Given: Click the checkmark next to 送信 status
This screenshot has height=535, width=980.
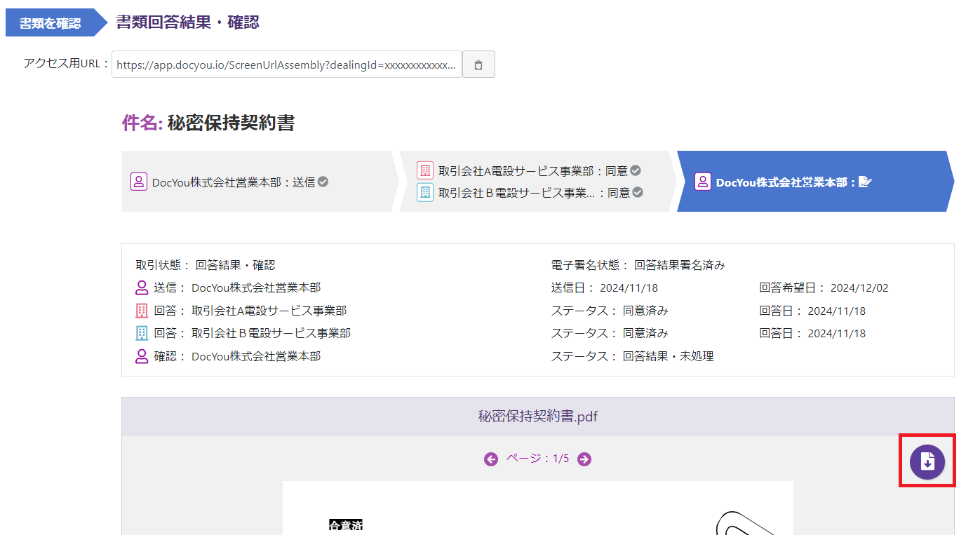Looking at the screenshot, I should [x=323, y=182].
